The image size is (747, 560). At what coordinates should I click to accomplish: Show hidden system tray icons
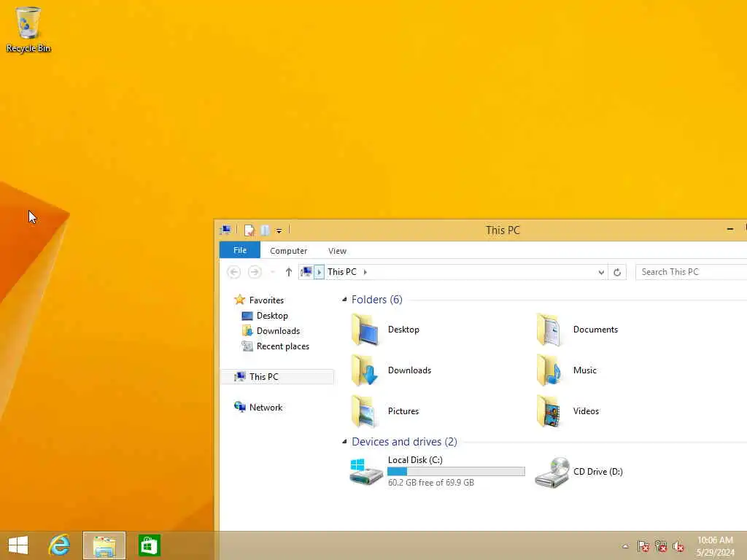coord(625,546)
